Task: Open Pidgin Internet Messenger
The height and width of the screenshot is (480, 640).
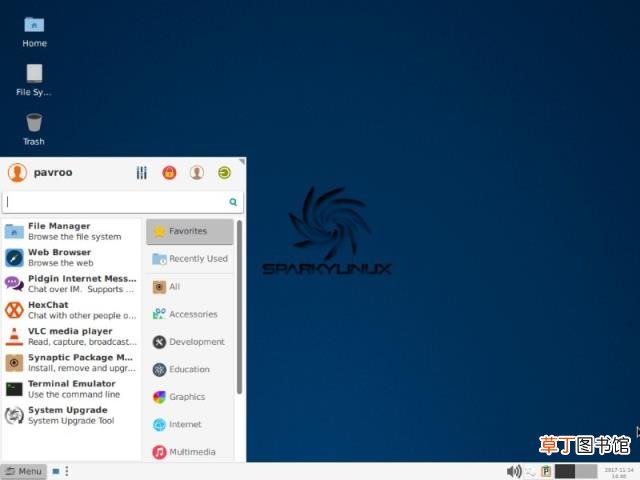Action: coord(71,284)
